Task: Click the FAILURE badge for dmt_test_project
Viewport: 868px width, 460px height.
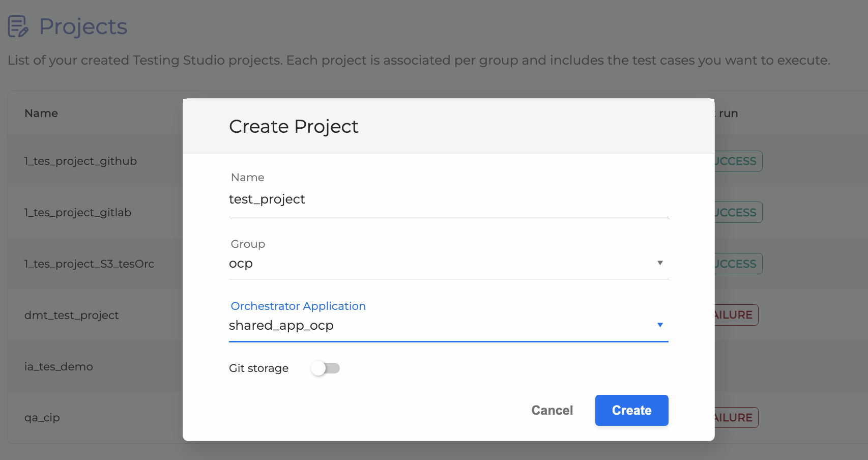Action: pos(736,315)
